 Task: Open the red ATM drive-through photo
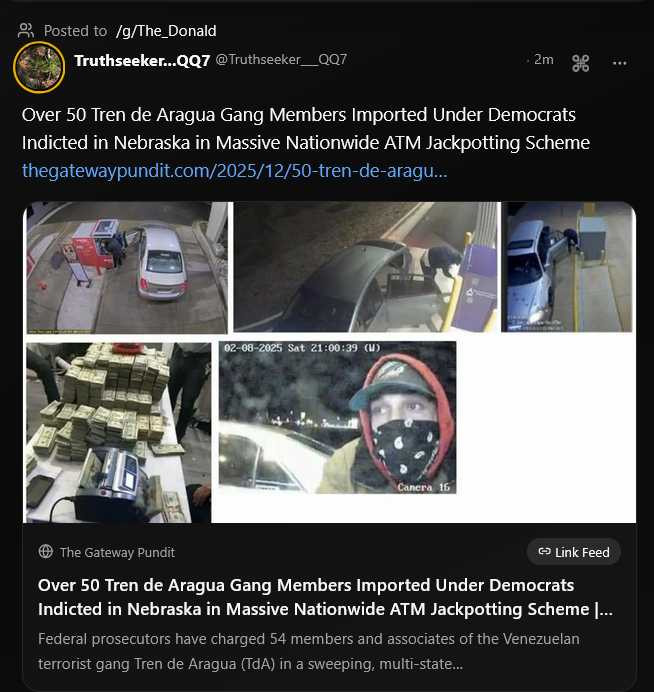127,268
